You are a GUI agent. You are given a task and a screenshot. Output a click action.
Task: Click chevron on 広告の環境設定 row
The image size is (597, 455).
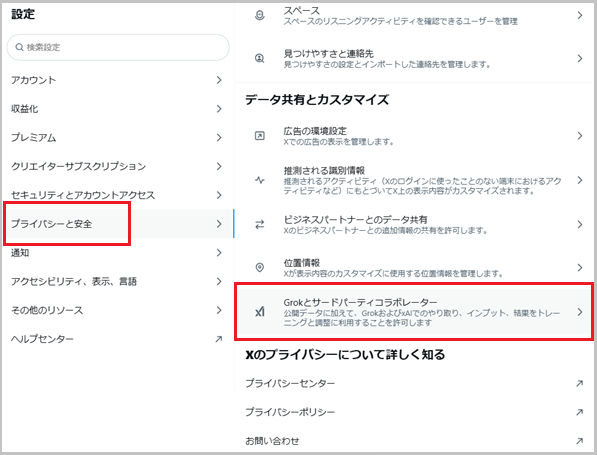[580, 136]
